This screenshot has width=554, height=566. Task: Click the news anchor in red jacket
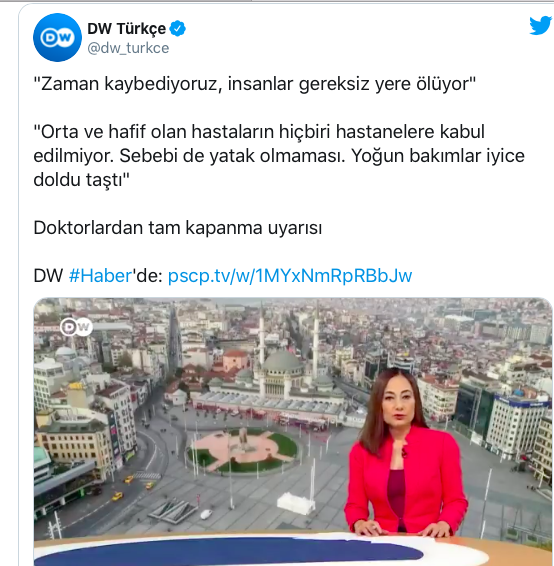point(405,453)
